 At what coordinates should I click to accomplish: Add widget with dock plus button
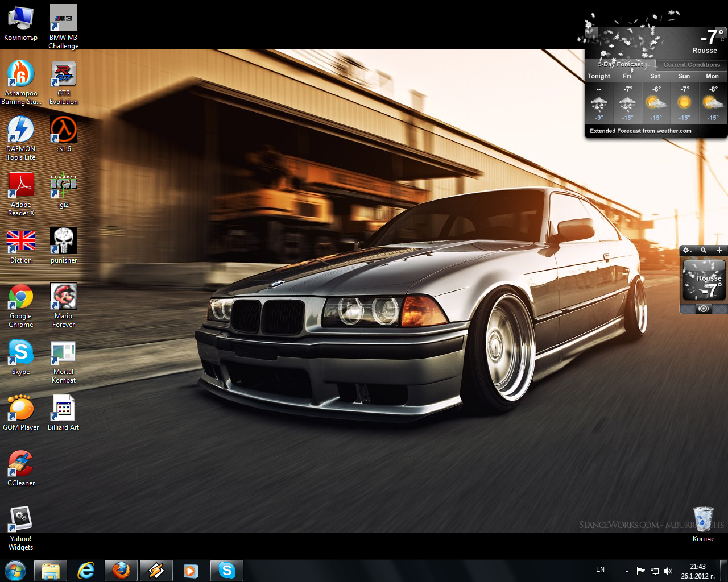(x=719, y=250)
